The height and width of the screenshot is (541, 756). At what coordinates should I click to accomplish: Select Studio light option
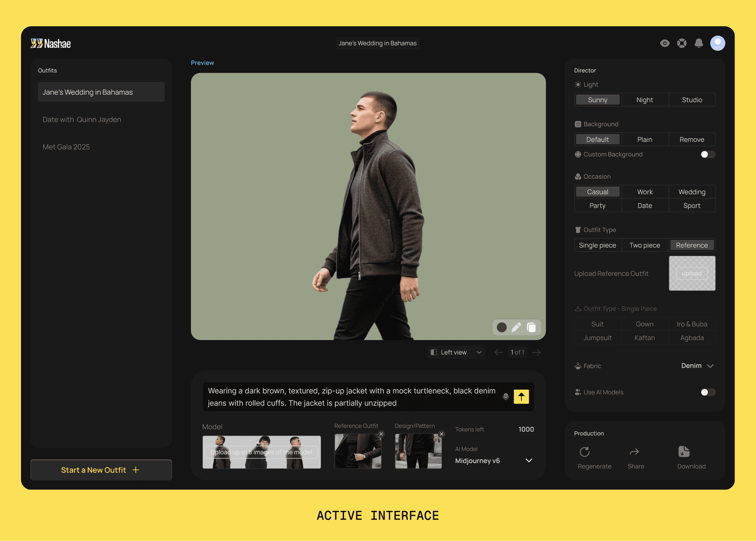click(692, 100)
